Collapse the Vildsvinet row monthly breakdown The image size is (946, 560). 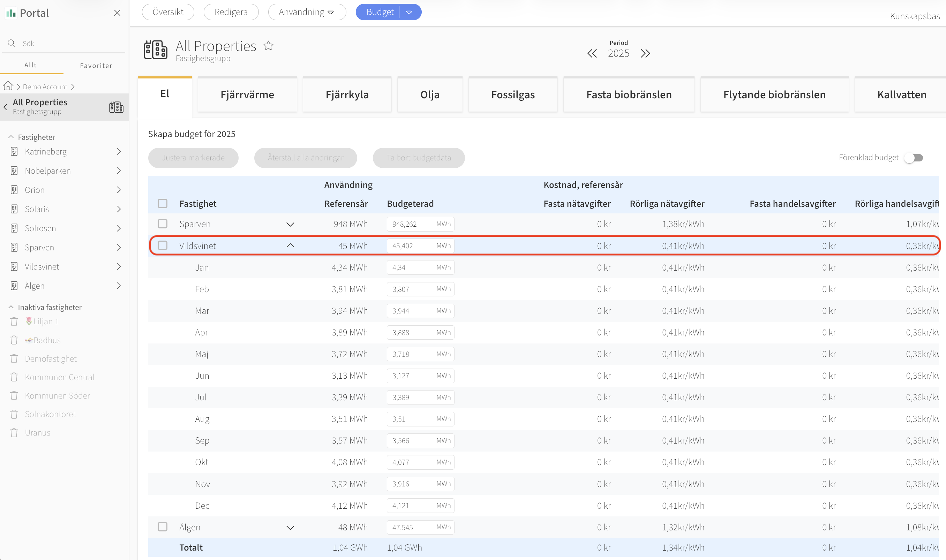pyautogui.click(x=290, y=246)
